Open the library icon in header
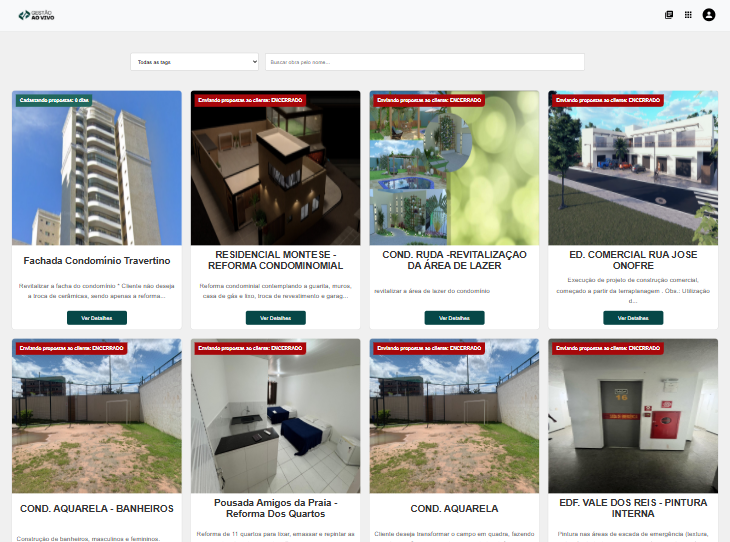 click(x=669, y=15)
